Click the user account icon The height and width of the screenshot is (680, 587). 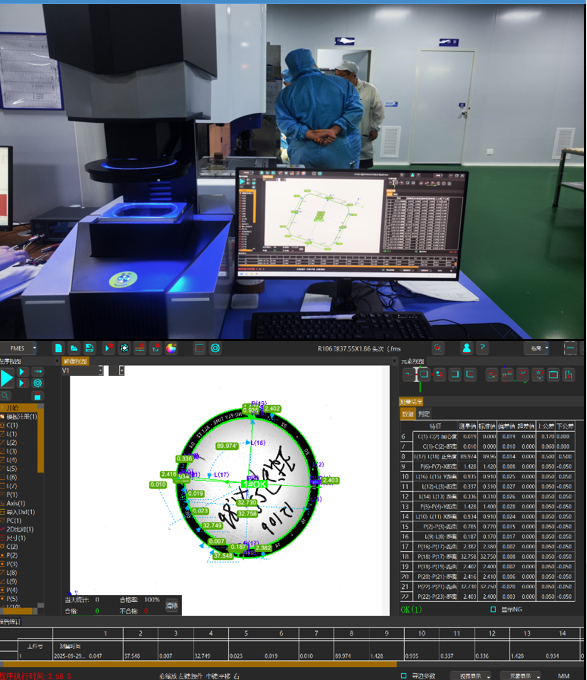[466, 348]
